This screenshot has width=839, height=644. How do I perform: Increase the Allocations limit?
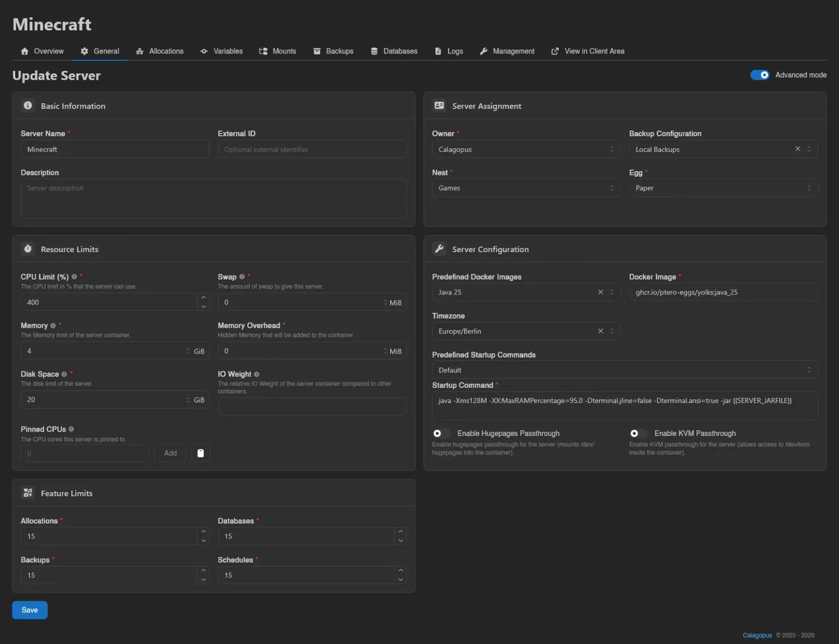(203, 532)
